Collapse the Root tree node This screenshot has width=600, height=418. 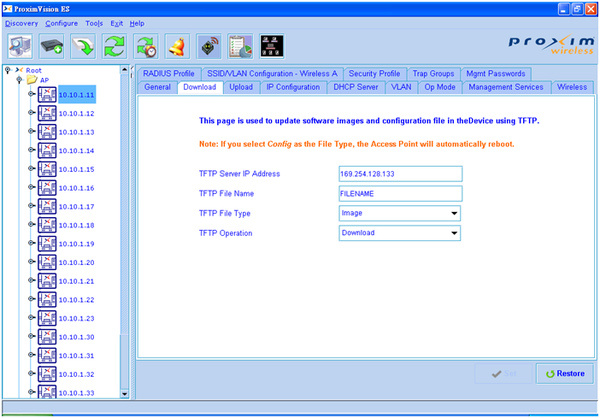pos(7,70)
